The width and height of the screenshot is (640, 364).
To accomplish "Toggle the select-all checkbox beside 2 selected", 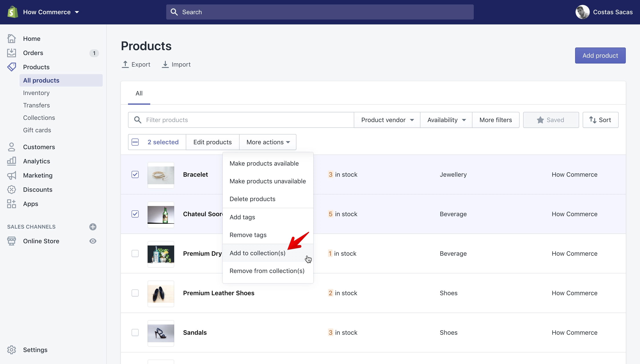I will 135,142.
